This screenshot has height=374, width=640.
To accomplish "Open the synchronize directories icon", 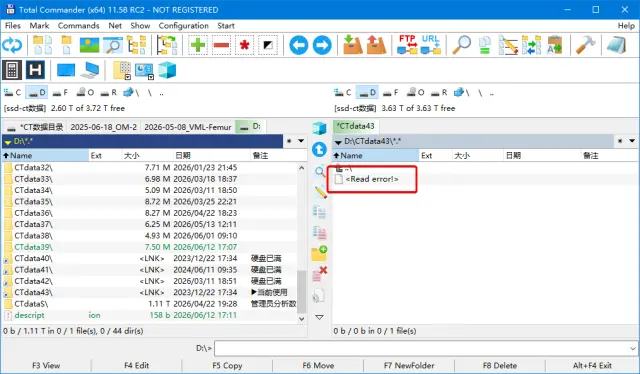I will pos(531,45).
